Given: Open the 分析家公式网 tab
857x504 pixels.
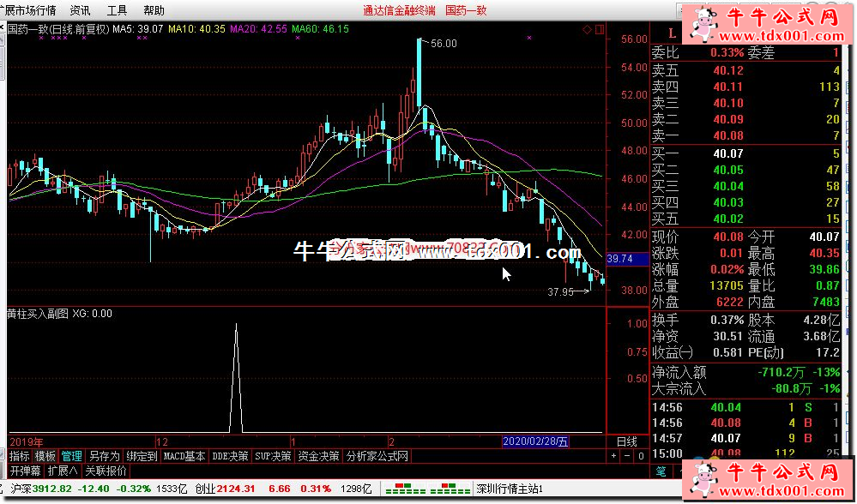Looking at the screenshot, I should pyautogui.click(x=377, y=457).
